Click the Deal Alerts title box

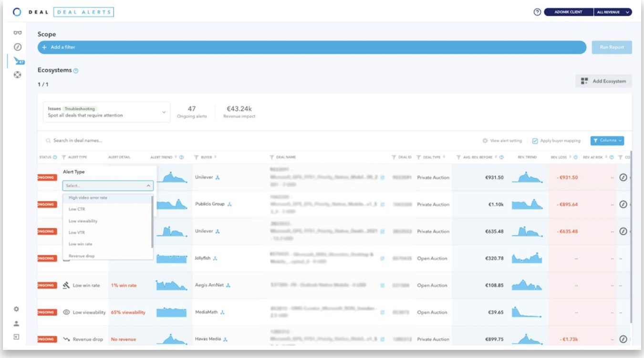click(83, 12)
